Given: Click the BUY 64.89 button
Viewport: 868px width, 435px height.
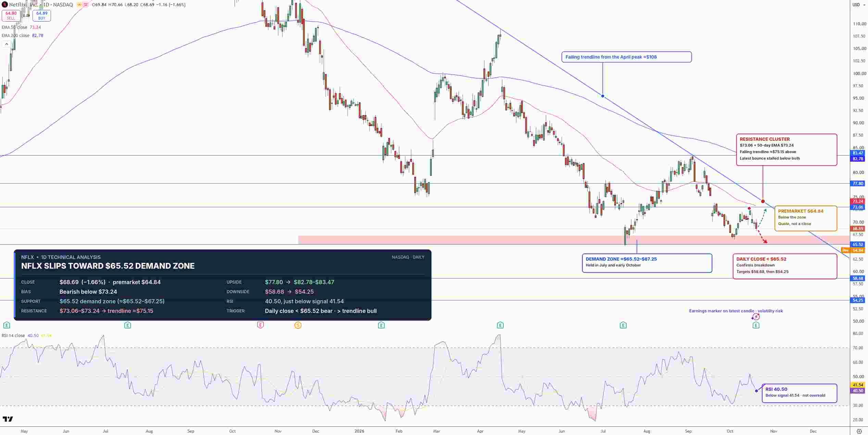Looking at the screenshot, I should [42, 15].
